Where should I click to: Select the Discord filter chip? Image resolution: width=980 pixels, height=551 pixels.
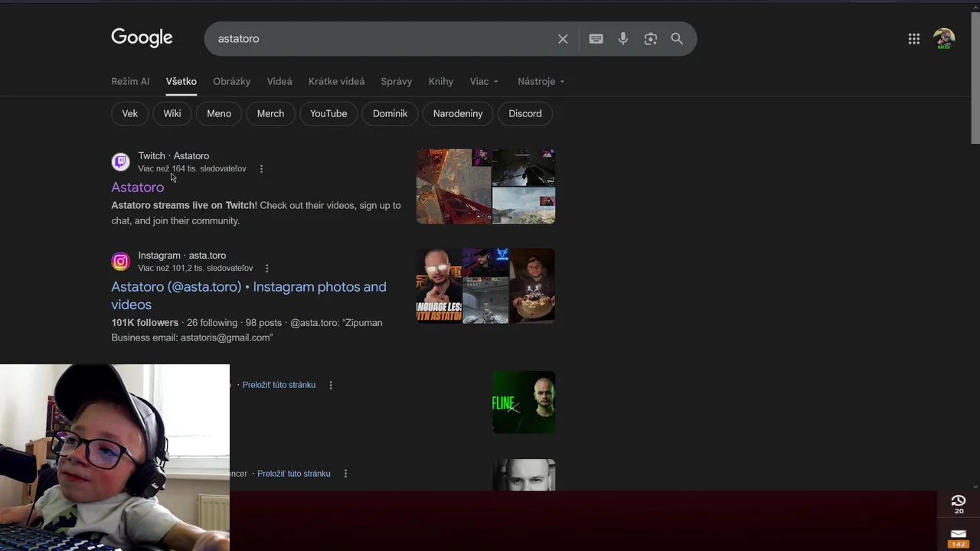coord(525,113)
